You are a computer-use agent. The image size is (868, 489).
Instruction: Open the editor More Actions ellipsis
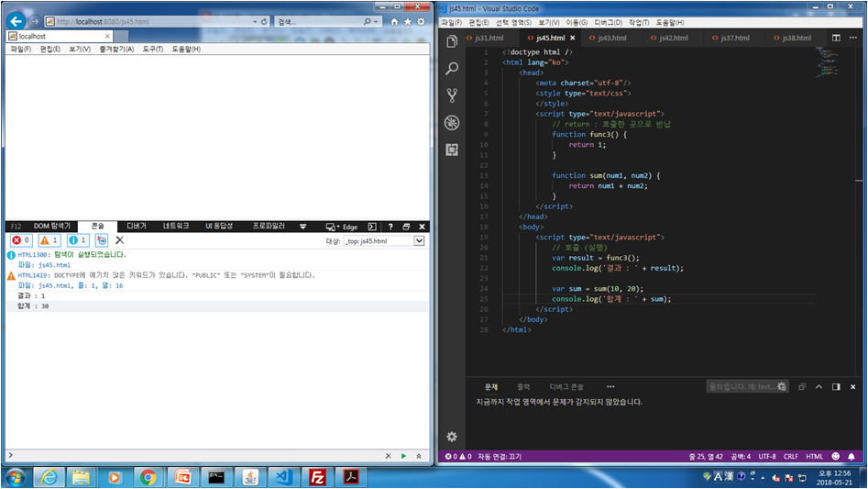click(x=853, y=38)
